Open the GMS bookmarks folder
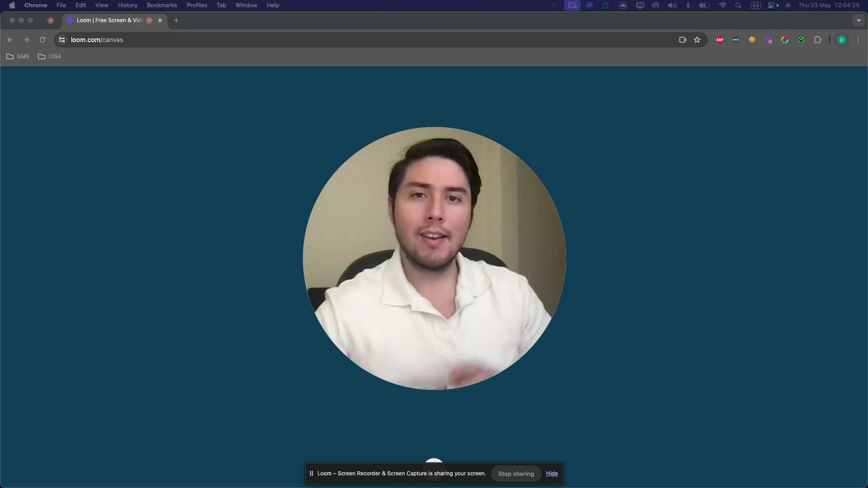Viewport: 868px width, 488px height. point(18,56)
